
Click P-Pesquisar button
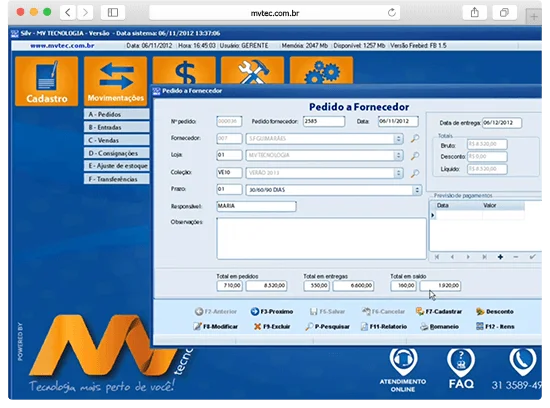(328, 327)
